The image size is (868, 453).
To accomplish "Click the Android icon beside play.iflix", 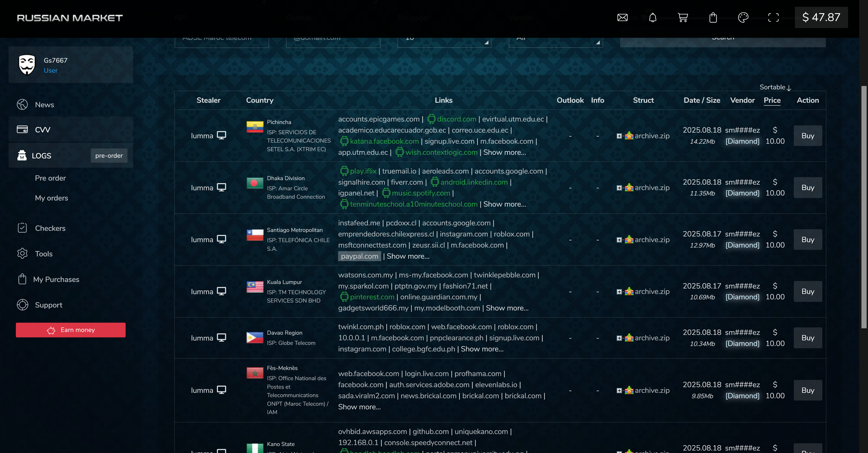I will pos(344,170).
